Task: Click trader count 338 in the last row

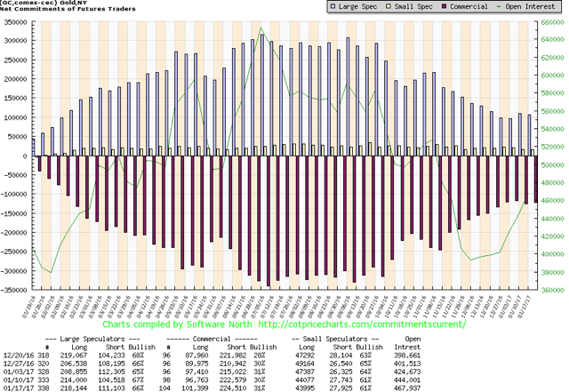Action: 44,388
